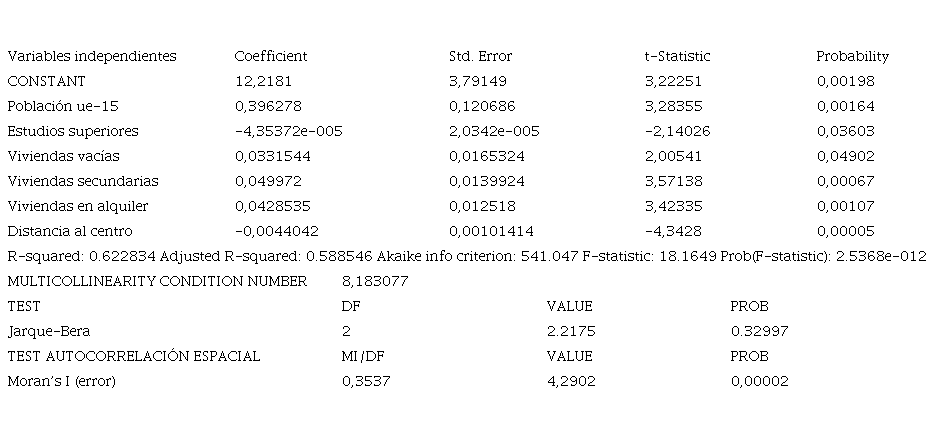The height and width of the screenshot is (431, 948).
Task: Click the Probability column header
Action: tap(852, 56)
